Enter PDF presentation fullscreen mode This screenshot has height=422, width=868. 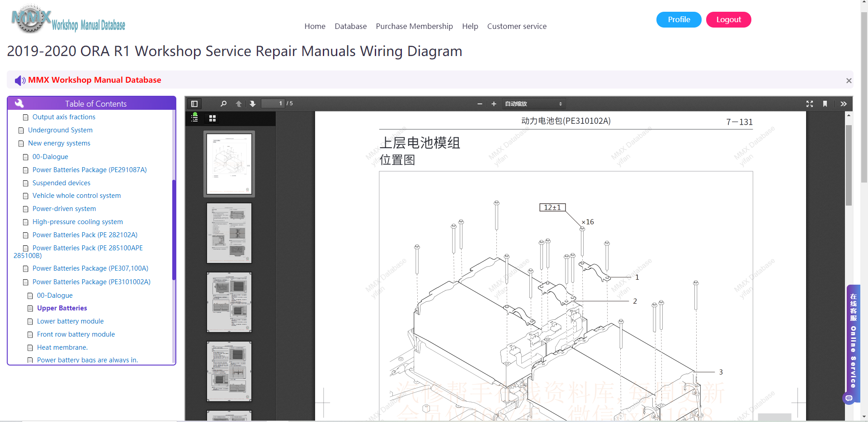(810, 103)
